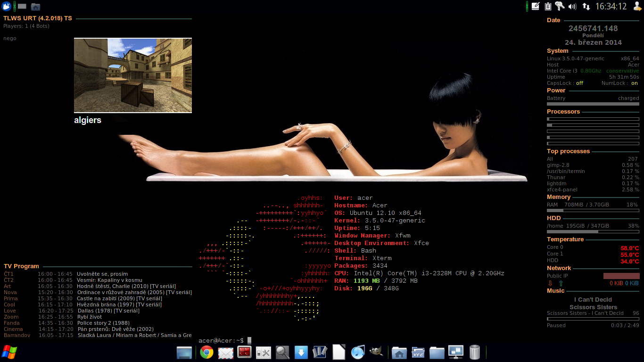The width and height of the screenshot is (644, 362).
Task: Click the user logout icon
Action: pos(637,6)
